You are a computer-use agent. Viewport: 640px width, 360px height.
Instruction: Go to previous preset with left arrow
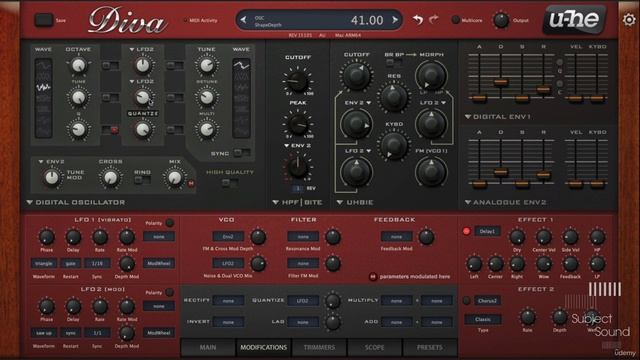pyautogui.click(x=244, y=20)
